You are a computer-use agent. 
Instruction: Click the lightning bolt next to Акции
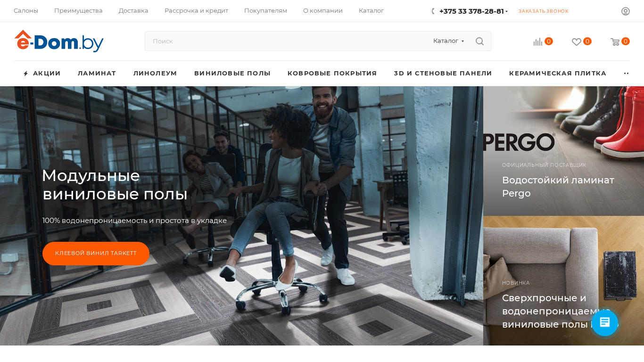(x=26, y=74)
